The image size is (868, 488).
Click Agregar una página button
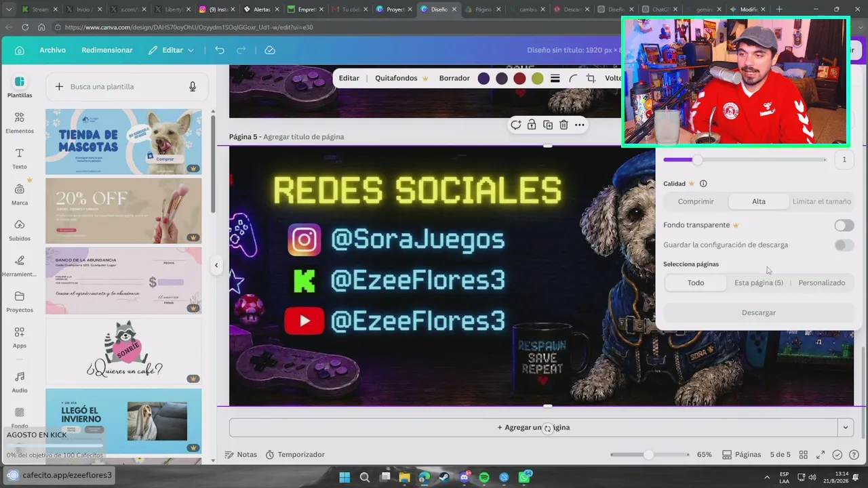coord(533,428)
